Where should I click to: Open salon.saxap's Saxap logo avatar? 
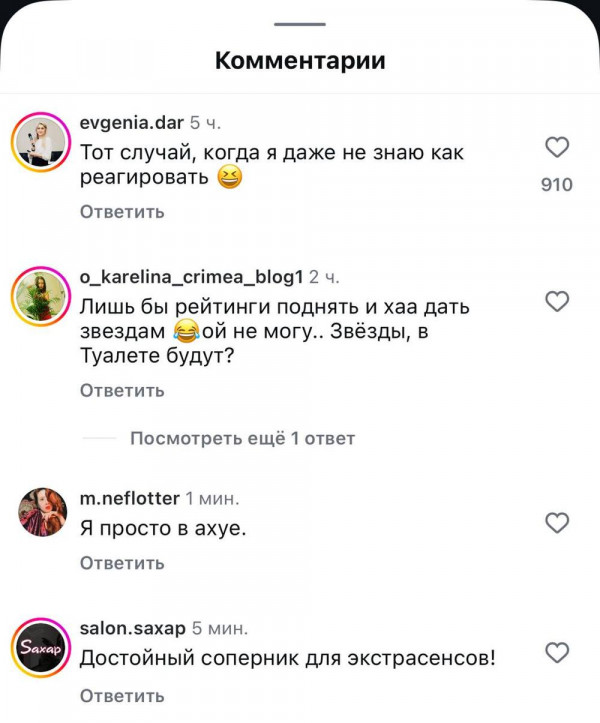click(x=41, y=648)
